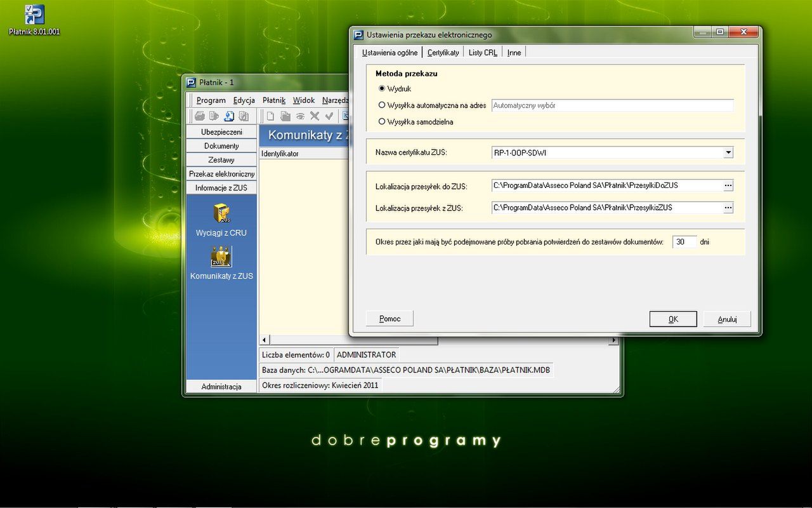Click the list's left scroll arrow

[265, 340]
